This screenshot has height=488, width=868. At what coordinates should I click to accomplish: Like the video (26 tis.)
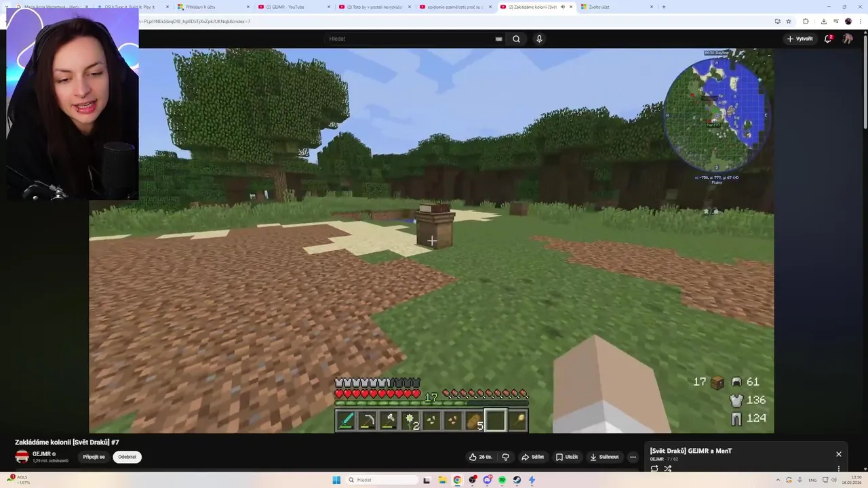pyautogui.click(x=481, y=457)
